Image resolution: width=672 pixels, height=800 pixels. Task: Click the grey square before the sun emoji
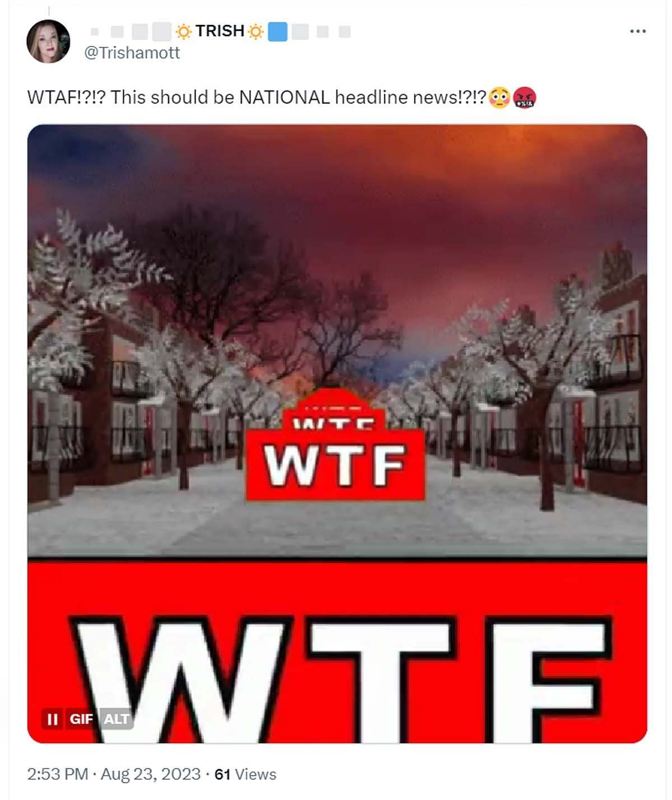coord(161,32)
